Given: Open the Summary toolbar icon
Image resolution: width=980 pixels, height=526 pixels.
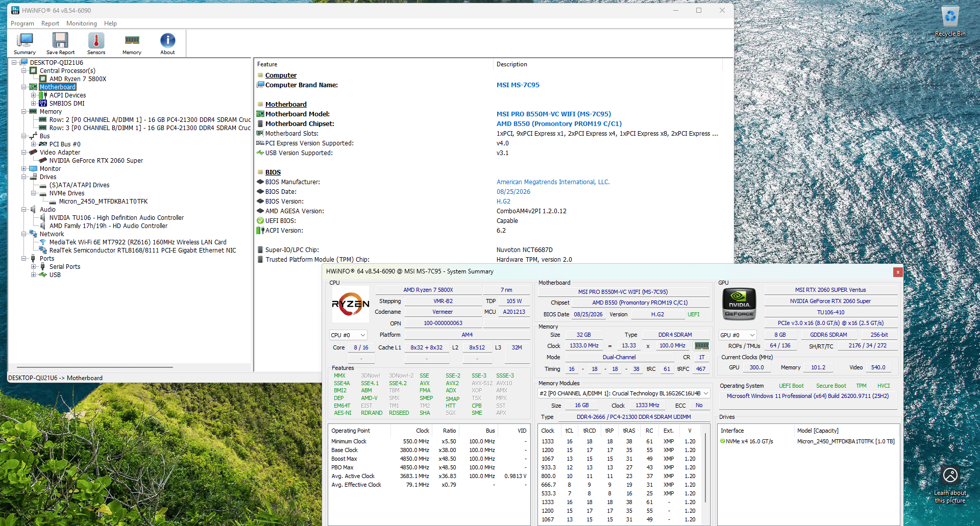Looking at the screenshot, I should coord(24,44).
